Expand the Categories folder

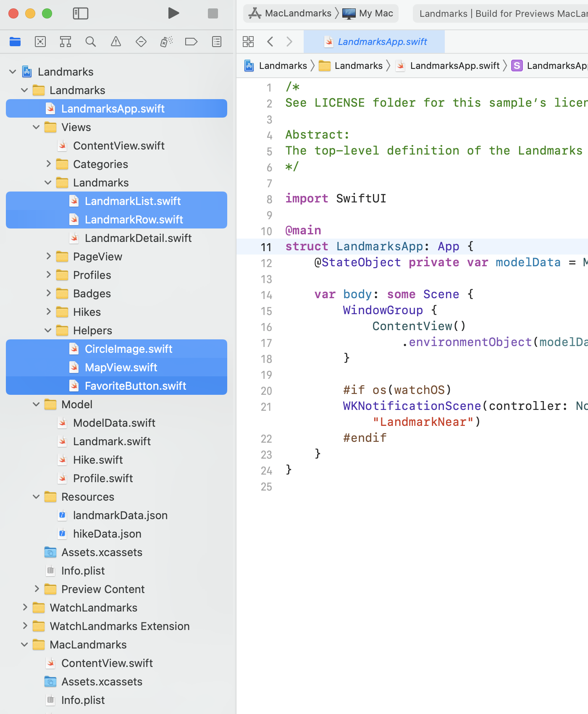(x=48, y=164)
